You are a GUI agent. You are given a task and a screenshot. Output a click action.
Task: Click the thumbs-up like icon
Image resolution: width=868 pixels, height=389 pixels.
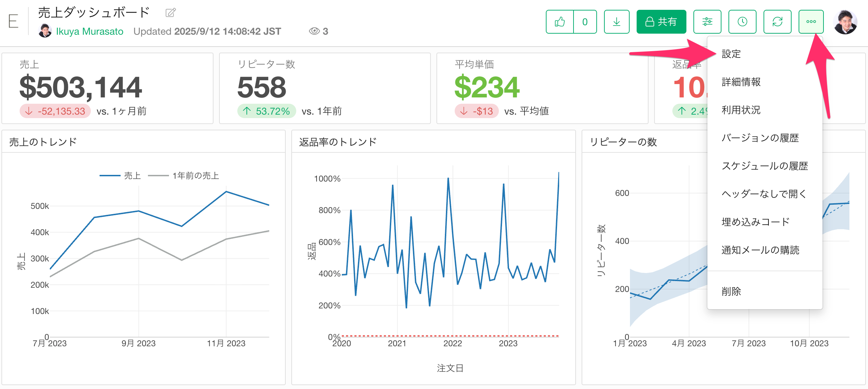pos(560,22)
